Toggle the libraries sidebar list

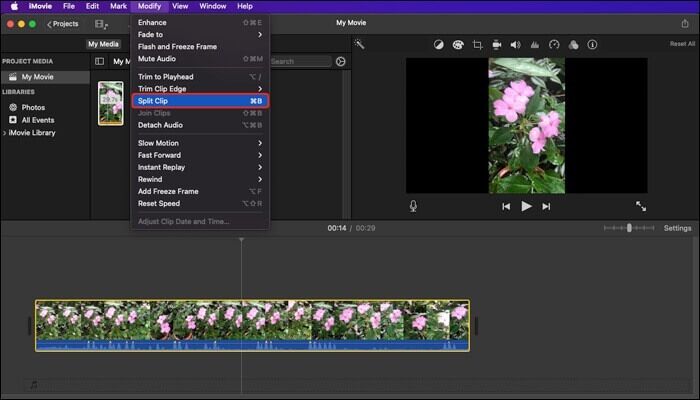[100, 61]
